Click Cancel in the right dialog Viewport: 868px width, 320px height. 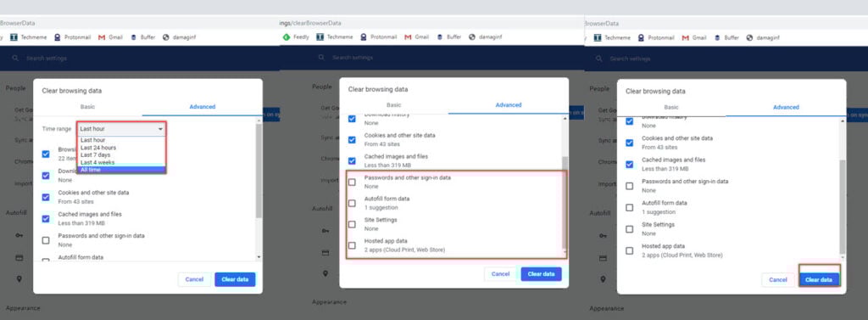778,279
